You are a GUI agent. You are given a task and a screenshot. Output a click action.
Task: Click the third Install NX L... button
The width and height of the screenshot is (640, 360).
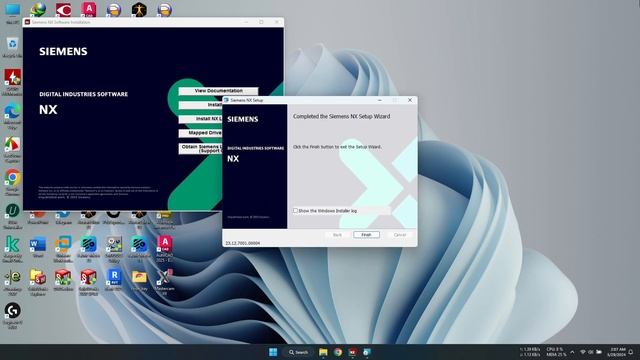click(x=200, y=119)
